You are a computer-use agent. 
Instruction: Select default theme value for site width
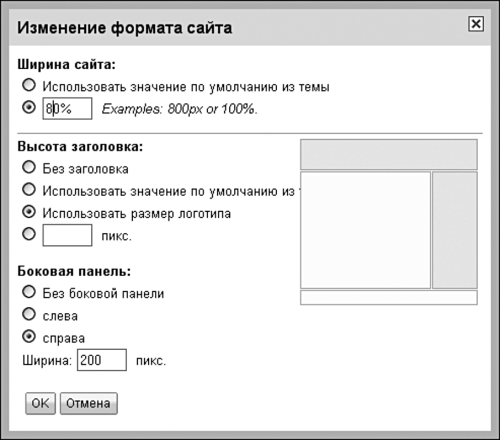coord(29,85)
